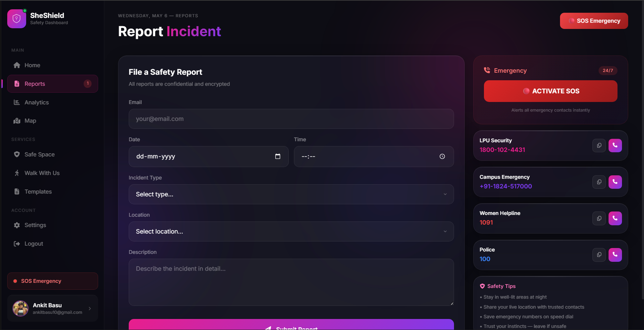The height and width of the screenshot is (330, 644).
Task: Click the Women Helpline number 1091
Action: click(486, 223)
